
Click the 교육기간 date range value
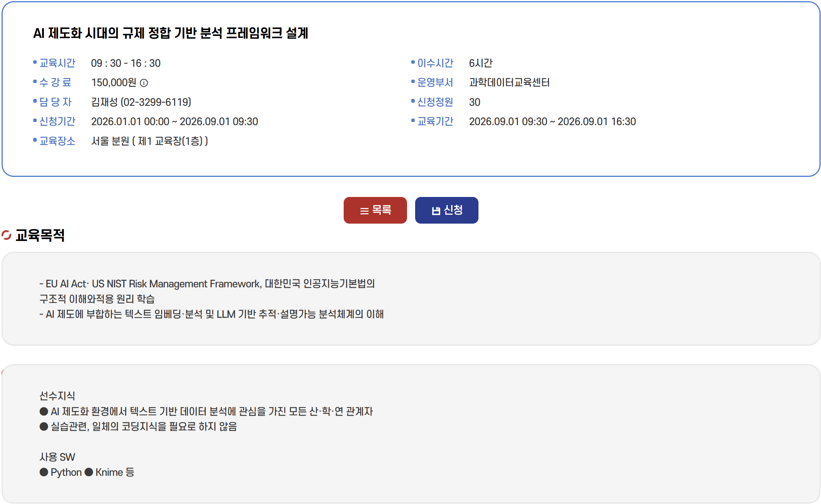tap(552, 122)
